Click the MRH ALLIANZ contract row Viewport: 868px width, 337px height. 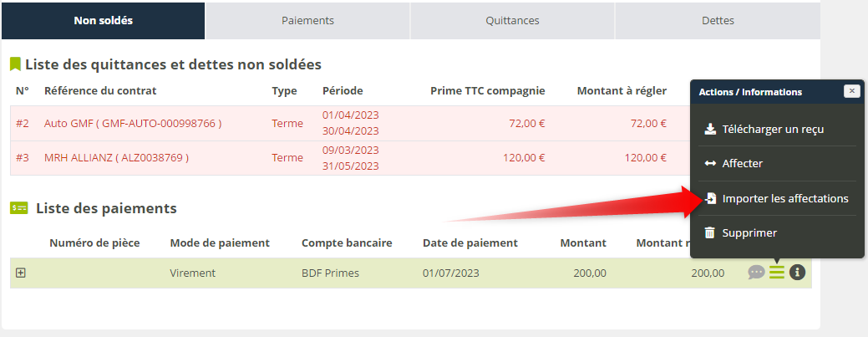click(x=116, y=157)
